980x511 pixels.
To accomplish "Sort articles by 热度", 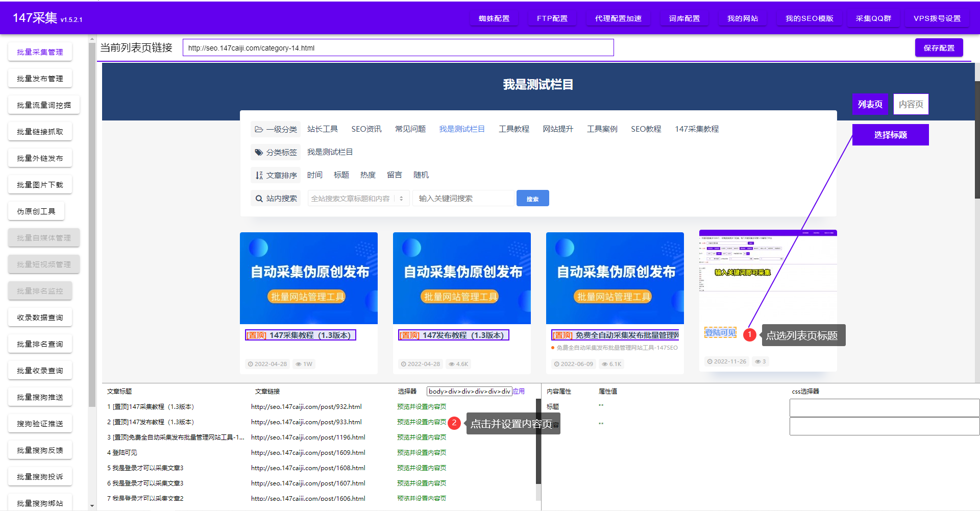I will click(368, 175).
